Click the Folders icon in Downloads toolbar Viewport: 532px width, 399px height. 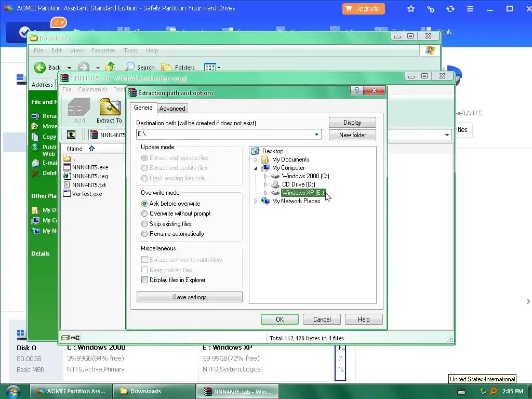(x=166, y=67)
